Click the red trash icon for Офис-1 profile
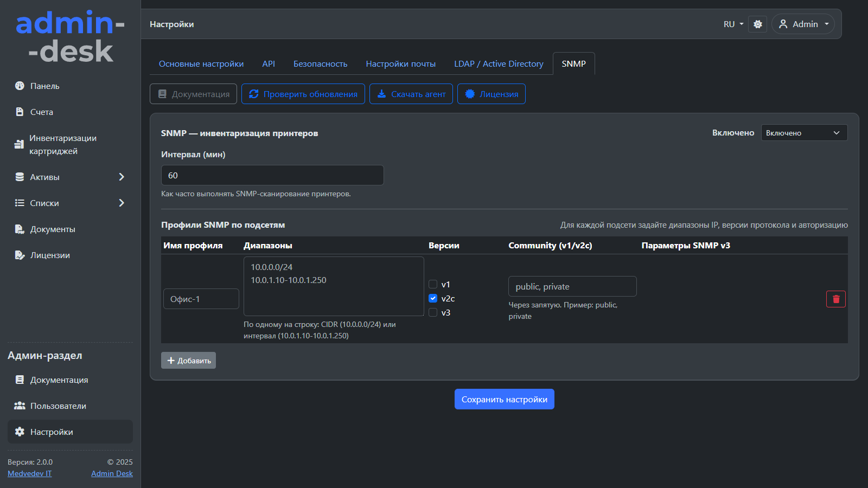868x488 pixels. pyautogui.click(x=835, y=299)
